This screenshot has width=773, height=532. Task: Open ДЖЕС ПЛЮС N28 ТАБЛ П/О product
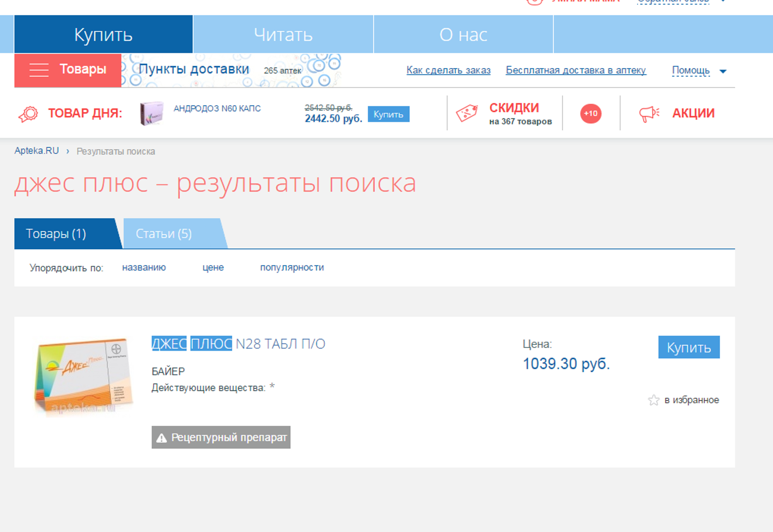[x=238, y=344]
